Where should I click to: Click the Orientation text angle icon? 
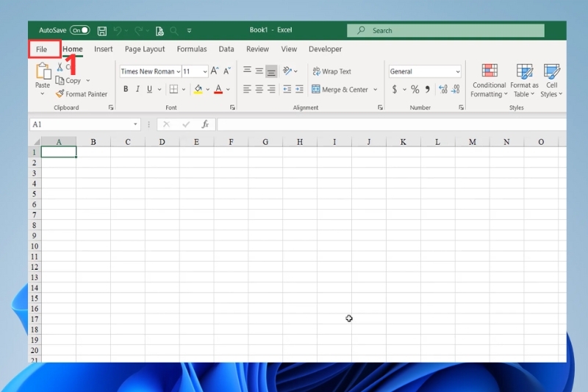coord(287,71)
